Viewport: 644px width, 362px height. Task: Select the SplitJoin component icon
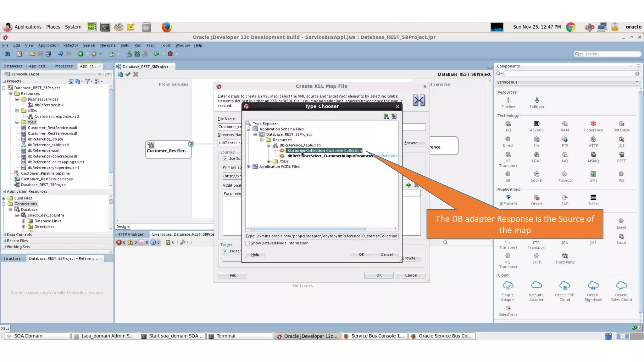pos(536,100)
